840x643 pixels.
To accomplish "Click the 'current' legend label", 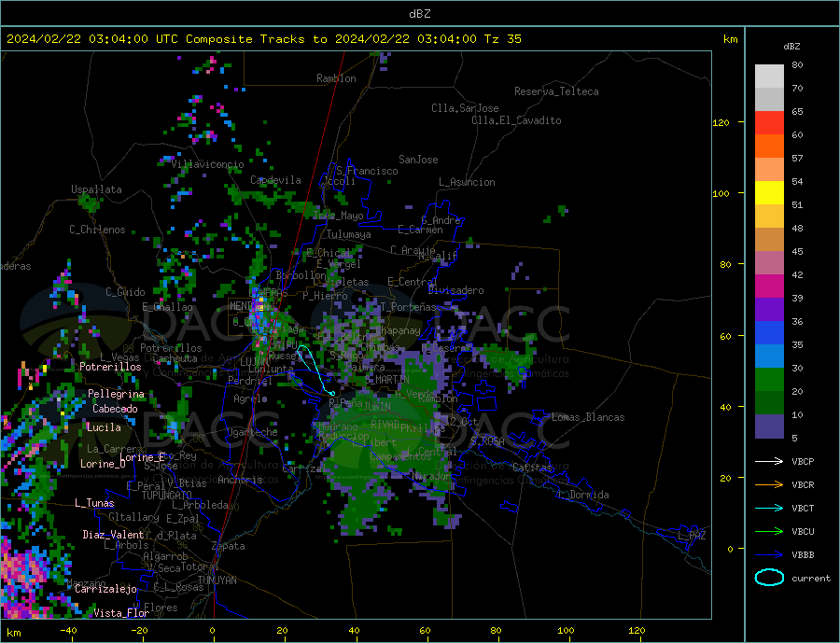I will tap(811, 579).
